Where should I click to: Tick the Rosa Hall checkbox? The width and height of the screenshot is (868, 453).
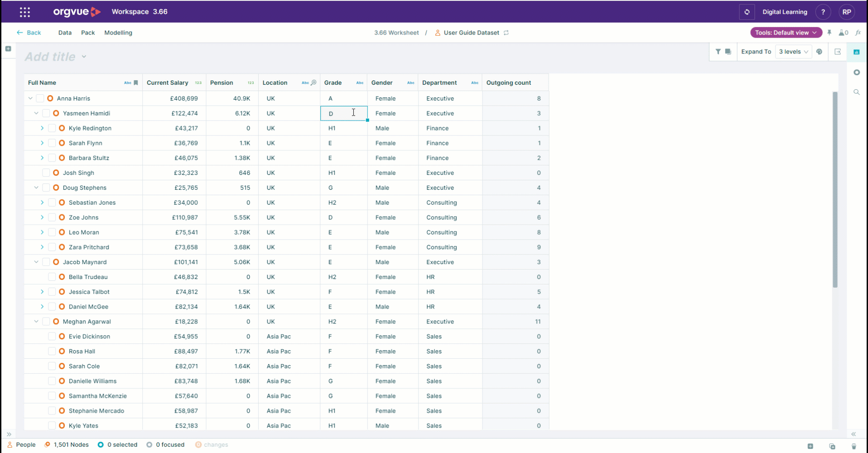point(52,351)
